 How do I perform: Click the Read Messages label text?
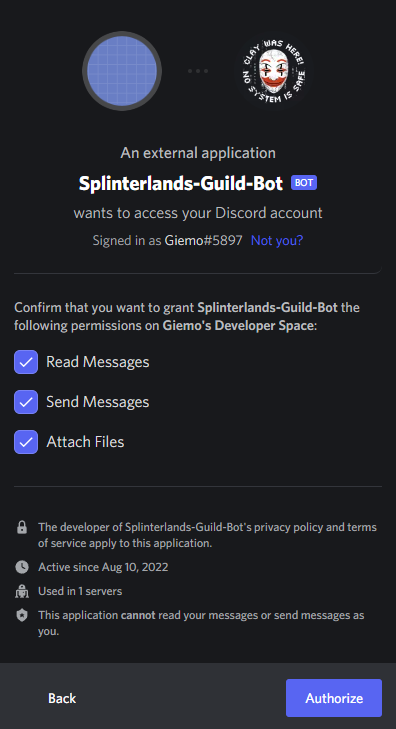tap(98, 362)
